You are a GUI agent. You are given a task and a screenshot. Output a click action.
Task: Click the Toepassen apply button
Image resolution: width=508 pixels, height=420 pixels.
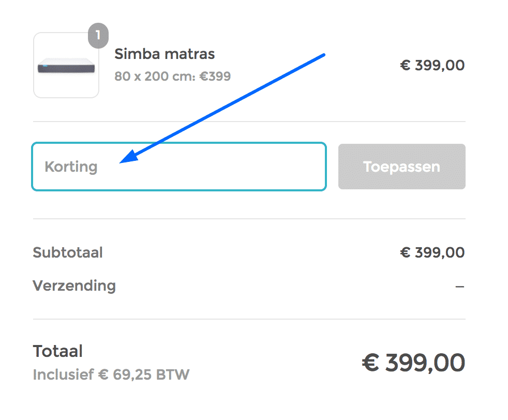click(x=402, y=167)
